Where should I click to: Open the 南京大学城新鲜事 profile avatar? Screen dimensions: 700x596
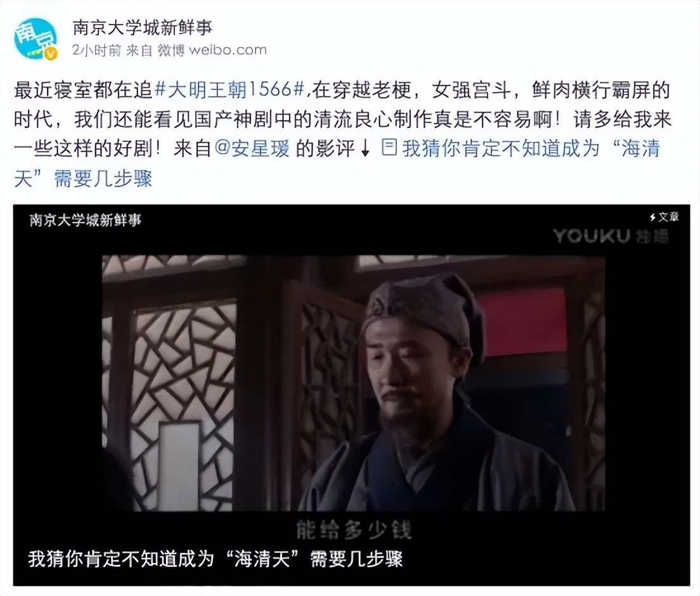(x=36, y=39)
